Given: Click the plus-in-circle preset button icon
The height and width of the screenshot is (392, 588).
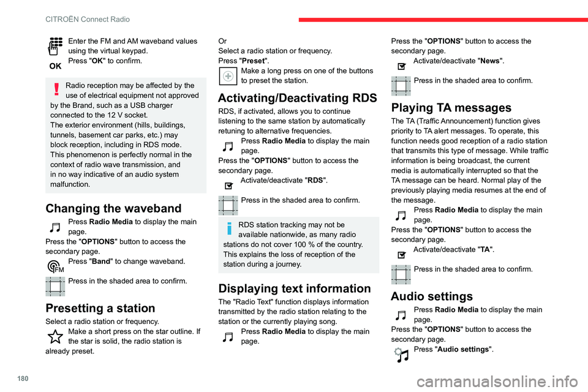Looking at the screenshot, I should click(x=228, y=76).
